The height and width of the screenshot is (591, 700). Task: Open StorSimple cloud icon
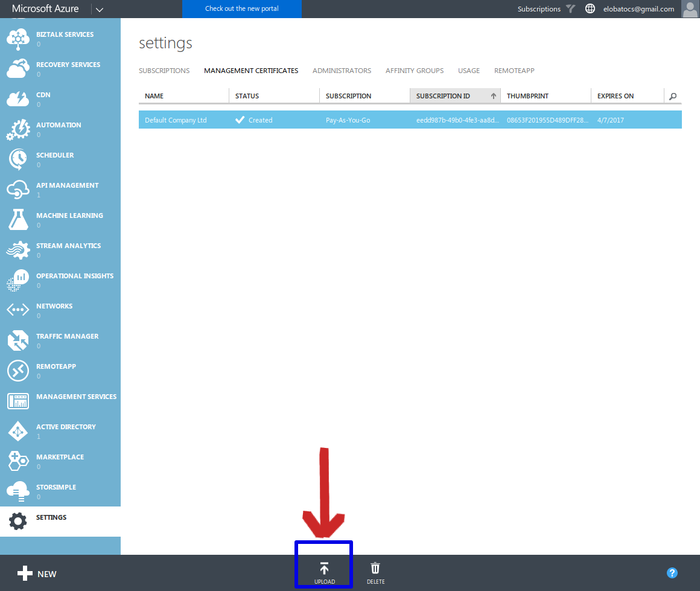click(x=18, y=491)
